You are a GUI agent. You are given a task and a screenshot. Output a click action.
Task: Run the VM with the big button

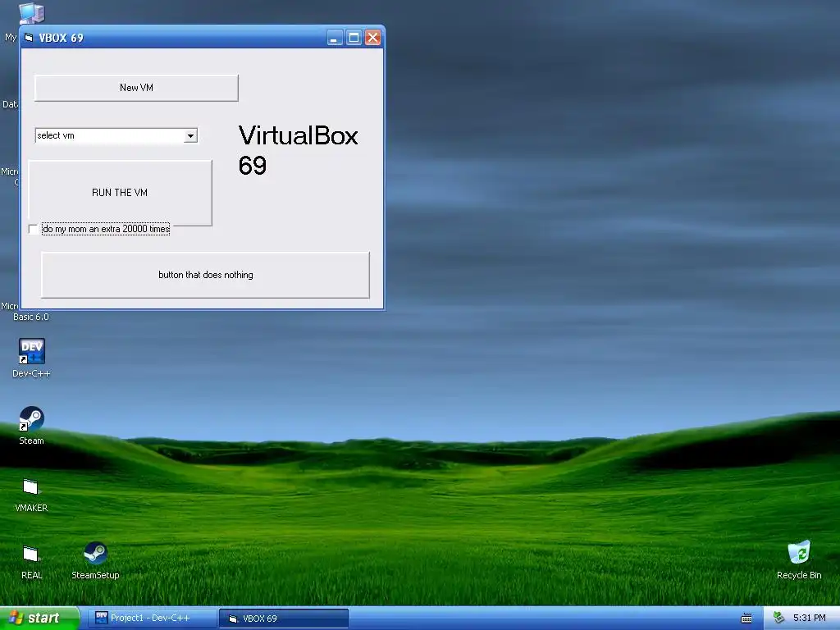tap(120, 193)
